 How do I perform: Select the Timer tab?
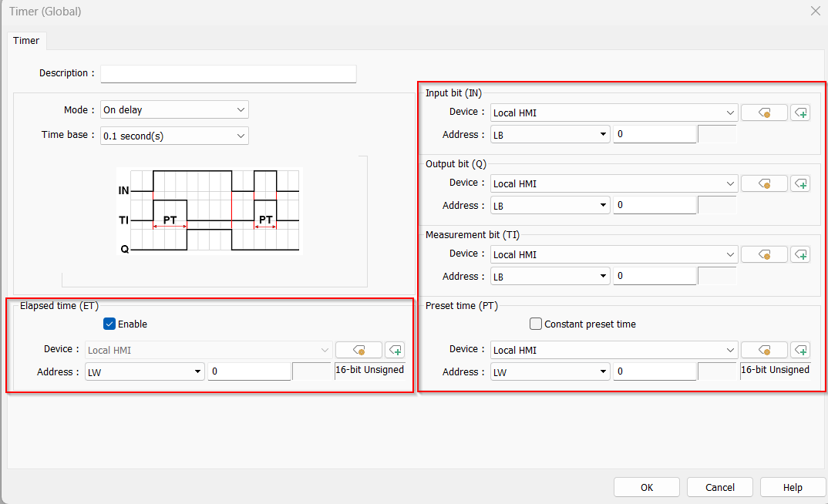pos(26,41)
